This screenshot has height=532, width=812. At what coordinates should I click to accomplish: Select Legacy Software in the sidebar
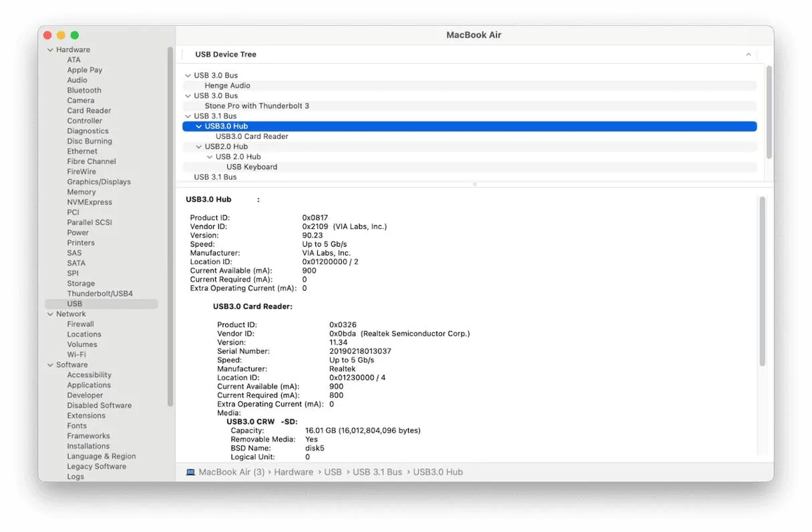97,467
